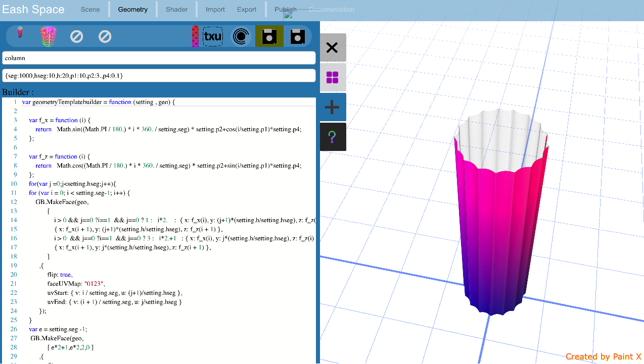This screenshot has height=364, width=644.
Task: Switch to the Scene tab
Action: (x=90, y=10)
